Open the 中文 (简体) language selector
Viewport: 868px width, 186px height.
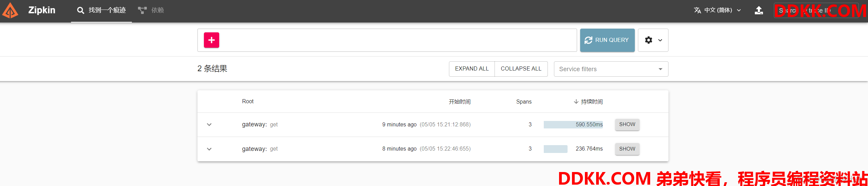click(717, 10)
